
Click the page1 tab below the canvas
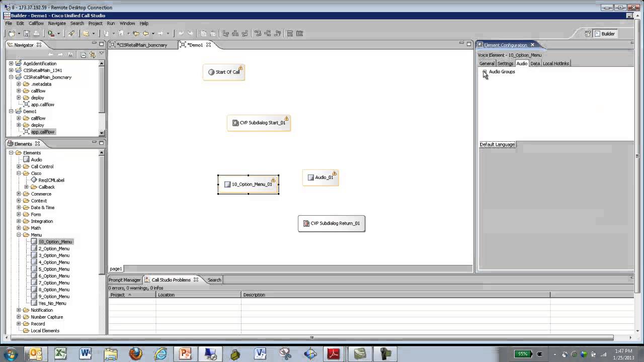click(116, 269)
